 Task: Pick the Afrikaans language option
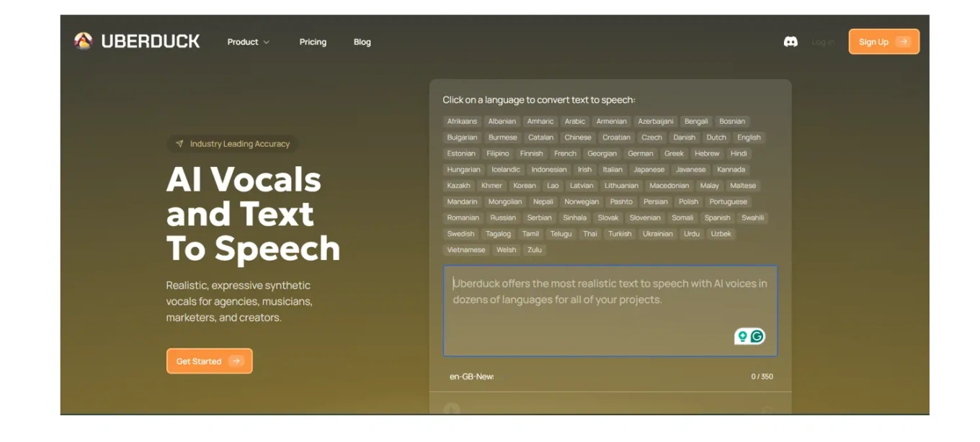462,122
